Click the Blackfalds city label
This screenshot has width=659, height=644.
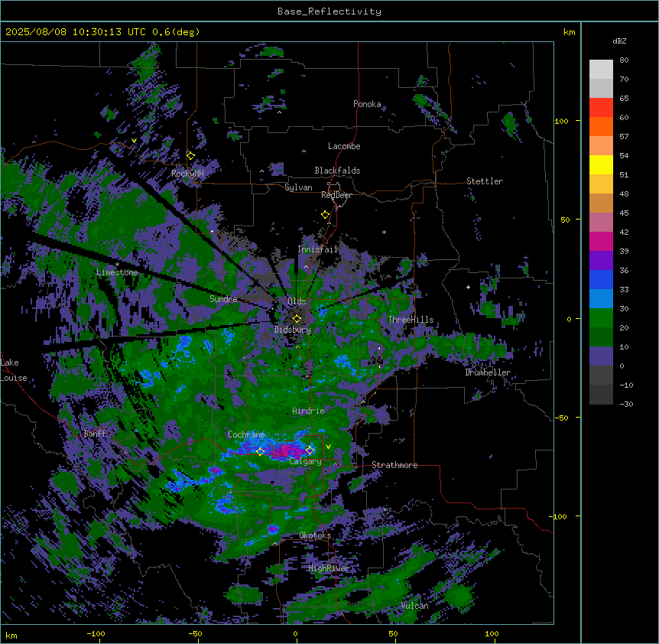point(337,171)
